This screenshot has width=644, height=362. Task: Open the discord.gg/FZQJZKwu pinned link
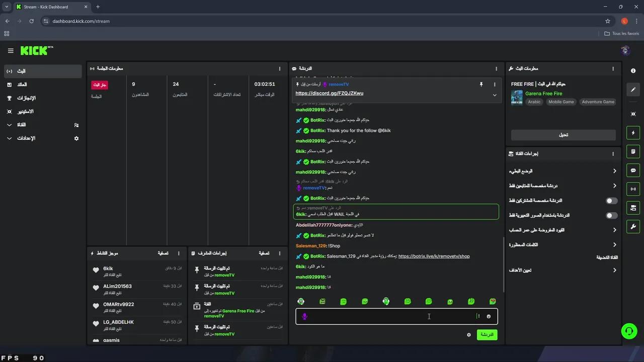coord(329,94)
